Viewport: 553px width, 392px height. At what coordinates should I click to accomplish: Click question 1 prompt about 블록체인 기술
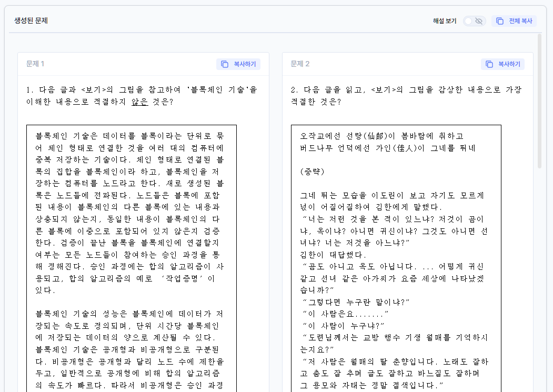[142, 95]
